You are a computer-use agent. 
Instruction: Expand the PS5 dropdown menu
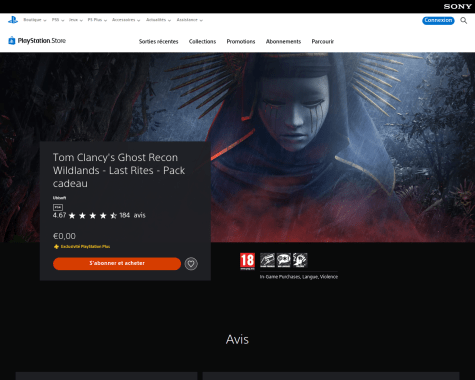coord(58,20)
